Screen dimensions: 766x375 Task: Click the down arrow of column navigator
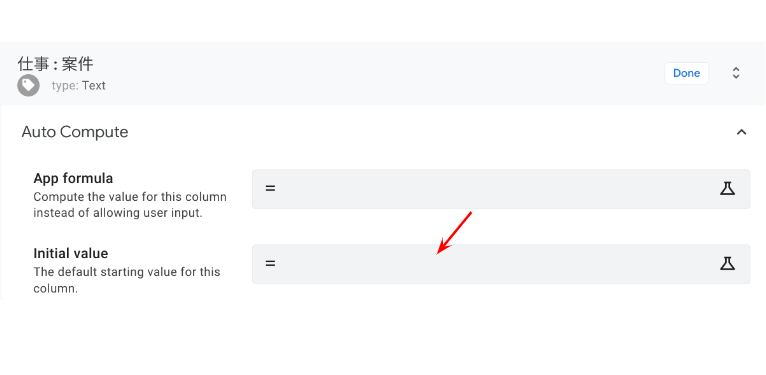pyautogui.click(x=736, y=77)
